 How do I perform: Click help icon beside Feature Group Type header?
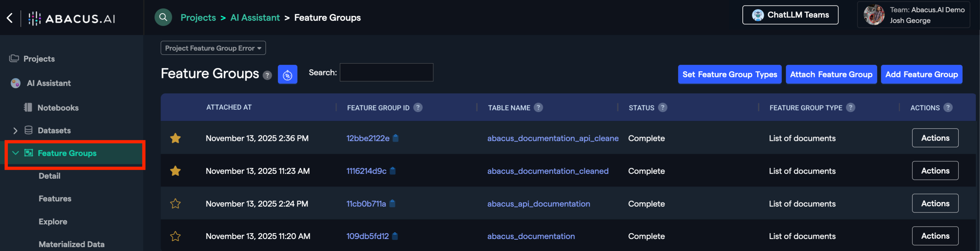[x=851, y=108]
